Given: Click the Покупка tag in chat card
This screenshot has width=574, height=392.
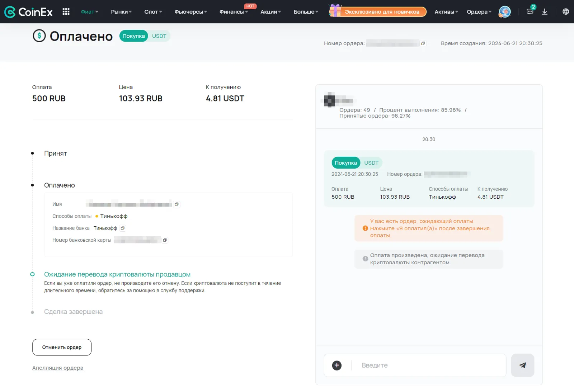Looking at the screenshot, I should 346,163.
